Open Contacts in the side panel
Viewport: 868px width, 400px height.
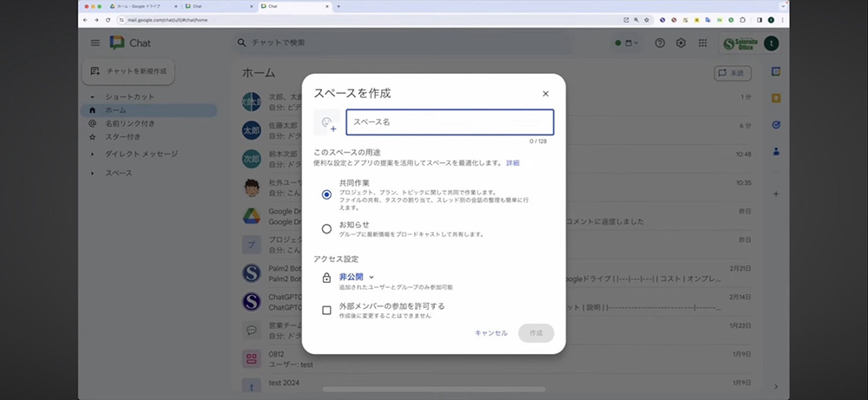point(776,152)
